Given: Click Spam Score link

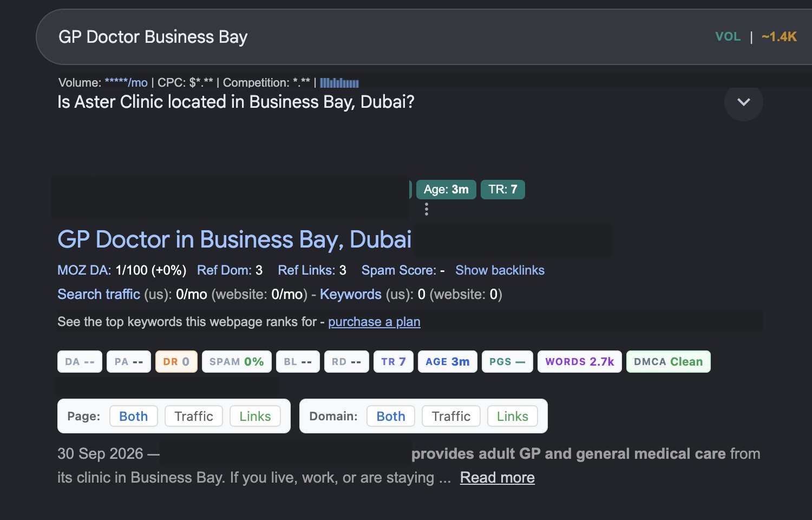Looking at the screenshot, I should (x=399, y=270).
